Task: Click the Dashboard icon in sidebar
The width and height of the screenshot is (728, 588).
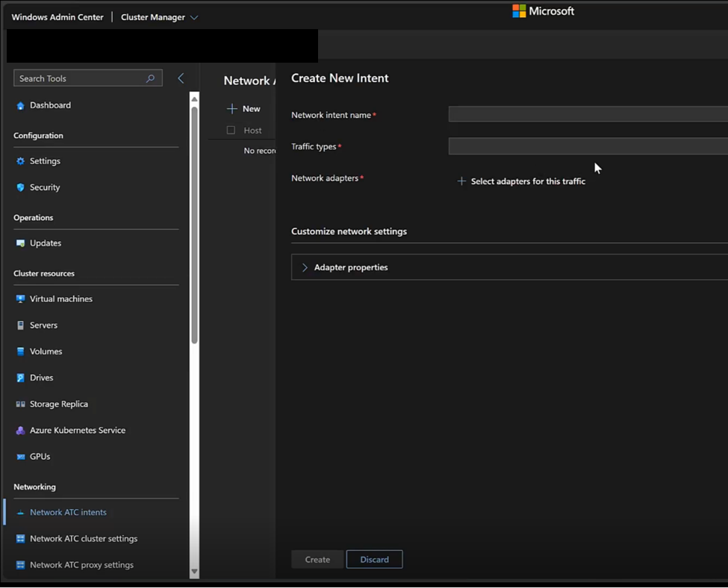Action: click(20, 106)
